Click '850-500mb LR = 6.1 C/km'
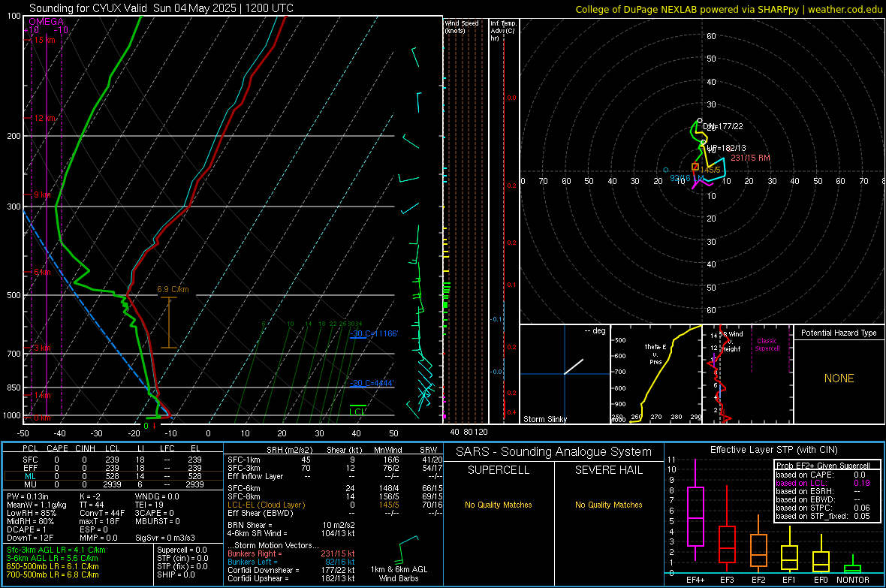This screenshot has height=588, width=886. [53, 566]
